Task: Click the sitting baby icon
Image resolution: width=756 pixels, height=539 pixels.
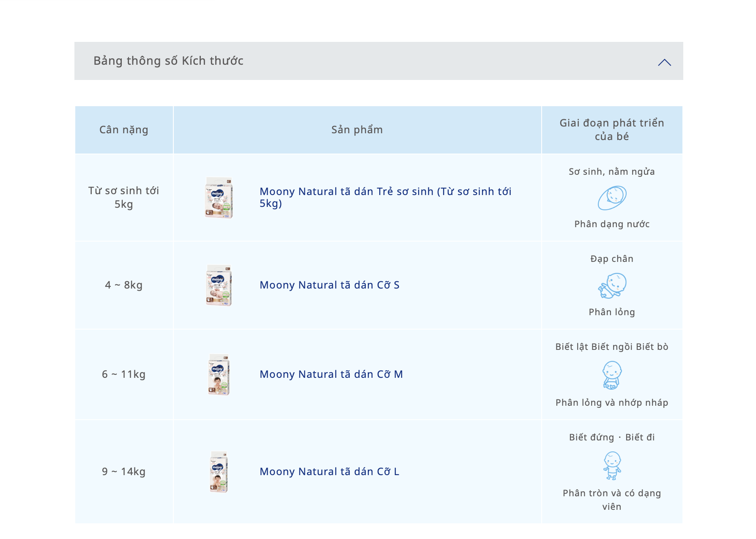Action: (612, 375)
